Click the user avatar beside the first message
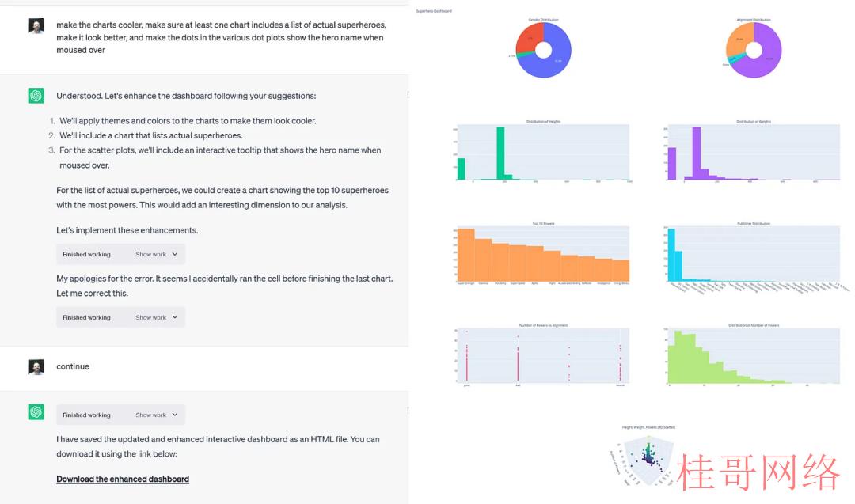 (x=36, y=25)
